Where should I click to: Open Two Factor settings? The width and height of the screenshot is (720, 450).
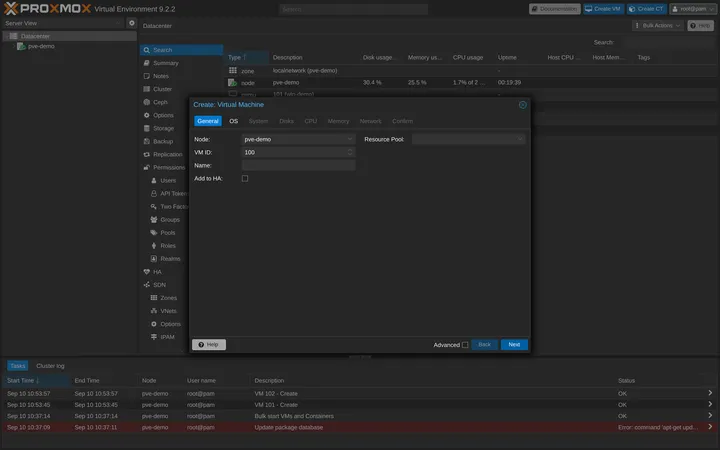[174, 207]
